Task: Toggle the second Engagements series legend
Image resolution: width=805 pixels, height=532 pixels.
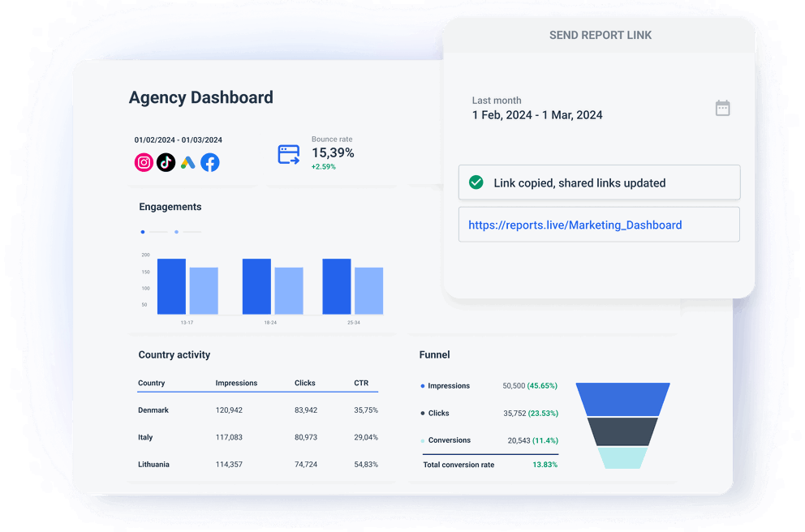Action: (x=177, y=231)
